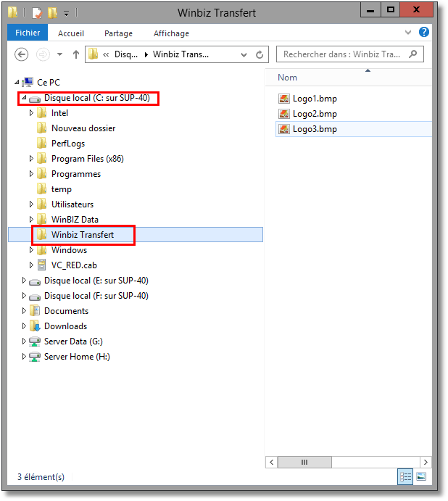Image resolution: width=448 pixels, height=501 pixels.
Task: Click the horizontal scrollbar thumb
Action: tap(304, 463)
